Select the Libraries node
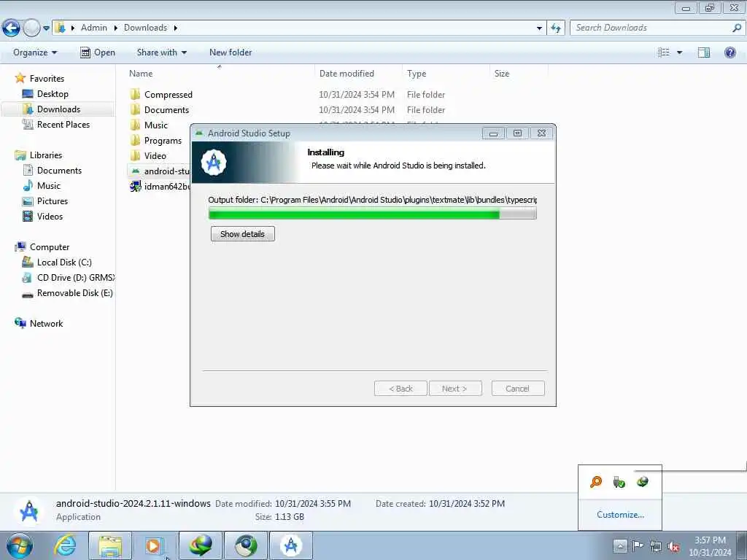 coord(39,155)
